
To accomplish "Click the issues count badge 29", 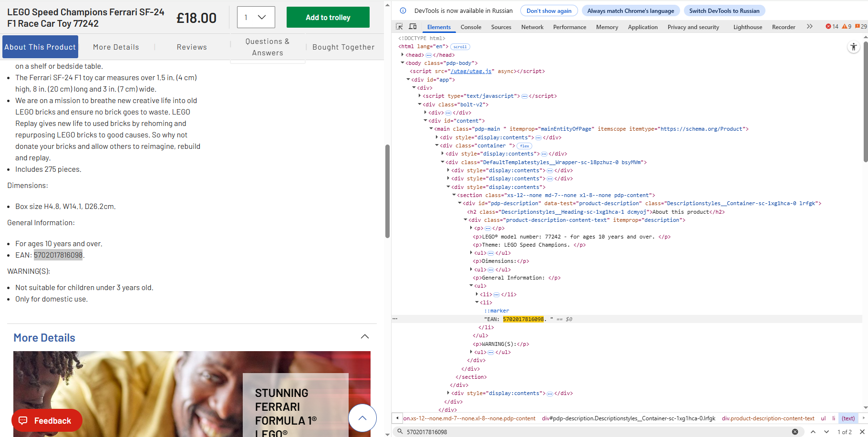I will click(861, 27).
